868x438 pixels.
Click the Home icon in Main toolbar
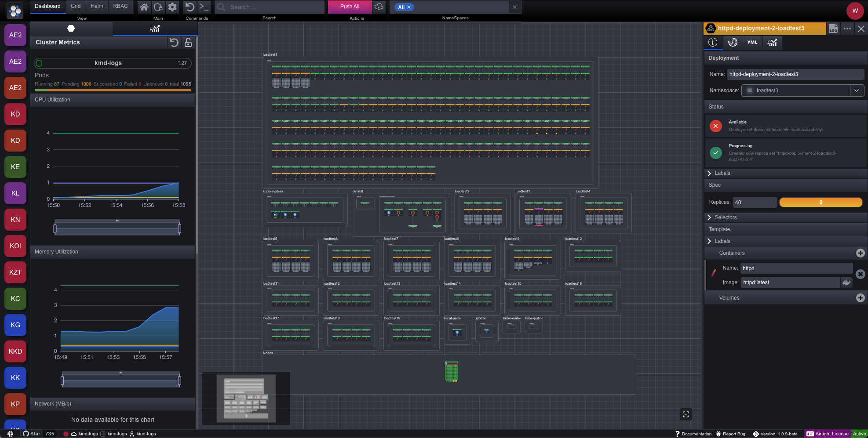point(144,7)
